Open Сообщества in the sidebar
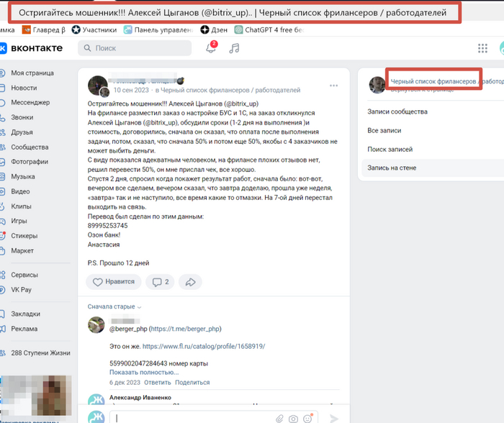The image size is (504, 423). click(30, 147)
